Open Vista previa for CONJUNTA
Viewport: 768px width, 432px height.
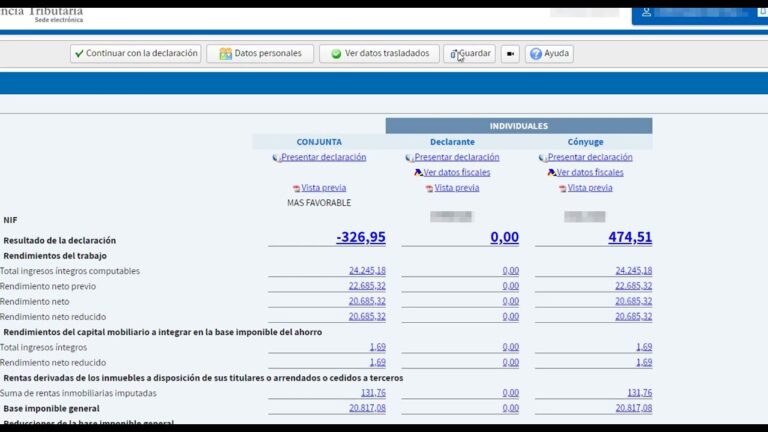pos(323,188)
